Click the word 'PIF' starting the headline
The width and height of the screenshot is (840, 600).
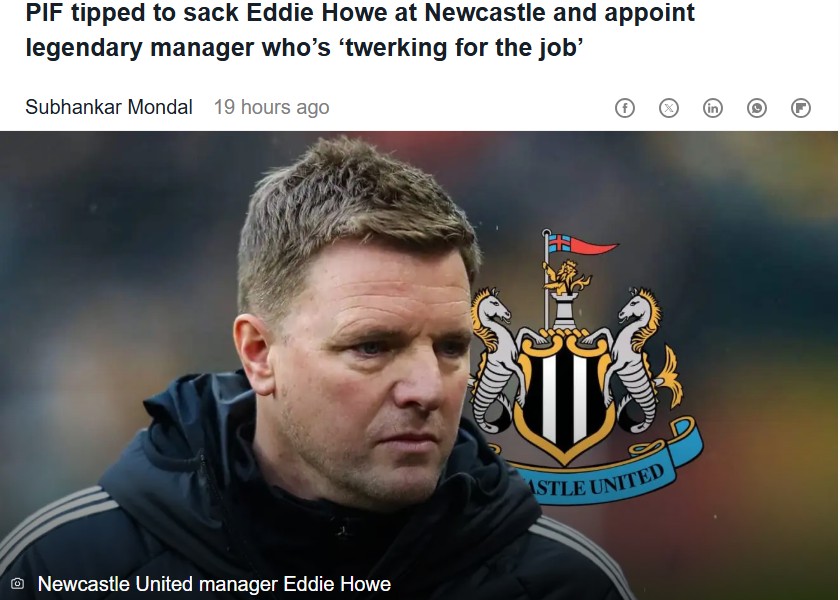[45, 12]
